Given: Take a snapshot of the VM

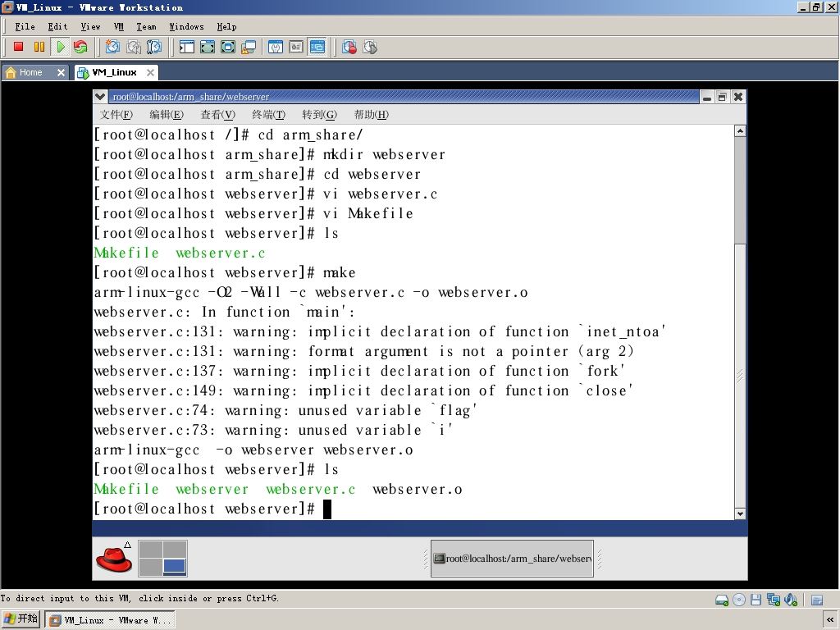Looking at the screenshot, I should click(x=112, y=47).
